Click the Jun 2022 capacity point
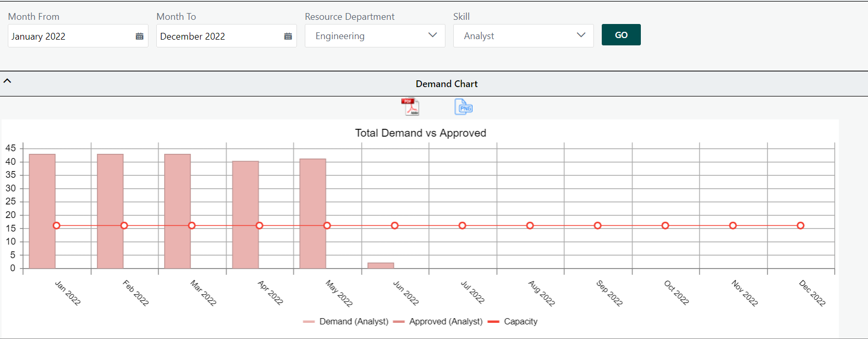 point(395,226)
